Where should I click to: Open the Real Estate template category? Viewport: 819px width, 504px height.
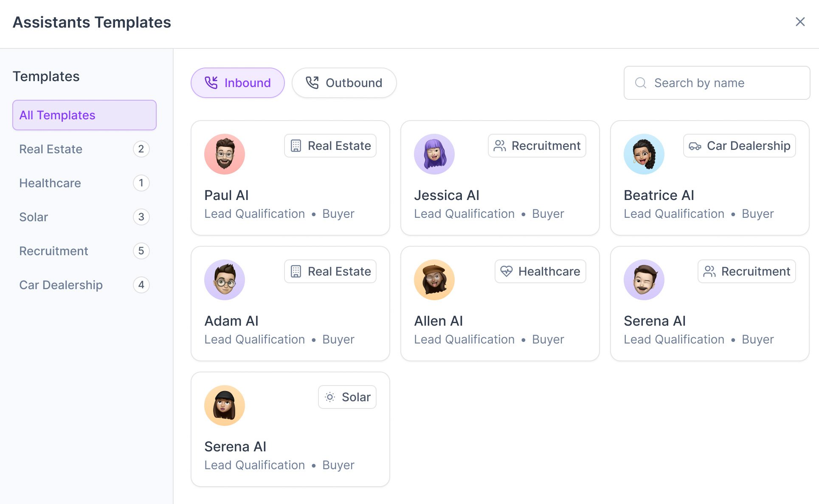51,149
